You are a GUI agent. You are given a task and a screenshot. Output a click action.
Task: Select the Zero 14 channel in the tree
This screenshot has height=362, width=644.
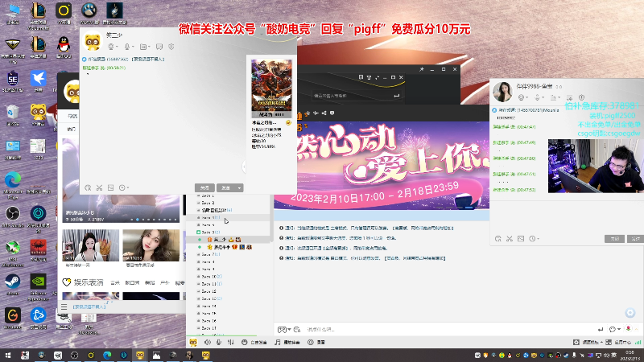coord(209,306)
